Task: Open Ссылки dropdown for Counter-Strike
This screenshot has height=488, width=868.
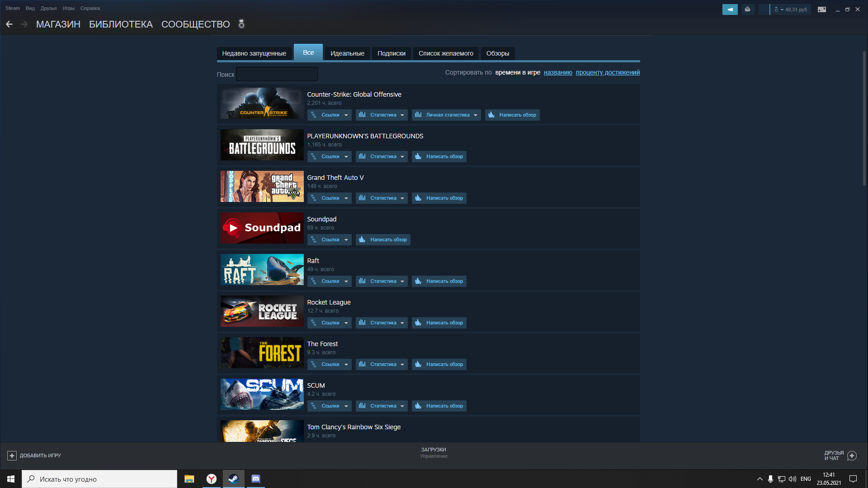Action: [x=330, y=115]
